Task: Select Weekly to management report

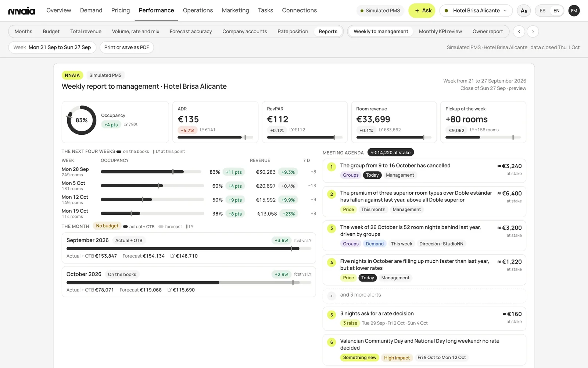Action: click(x=381, y=32)
